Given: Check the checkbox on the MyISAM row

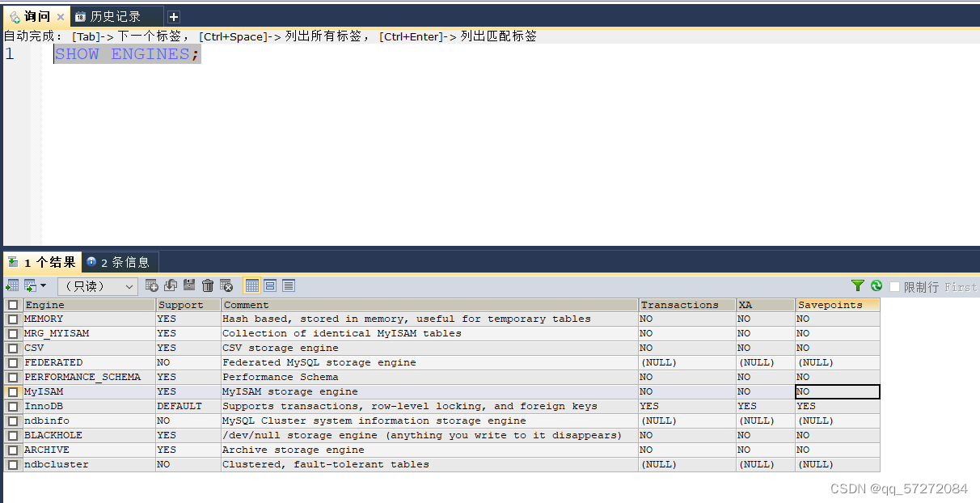Looking at the screenshot, I should [x=11, y=391].
